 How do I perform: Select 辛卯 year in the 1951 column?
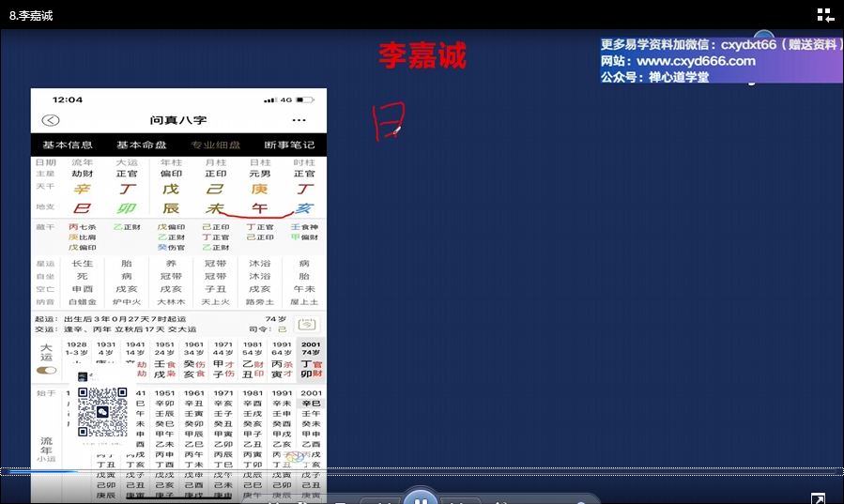pyautogui.click(x=164, y=404)
